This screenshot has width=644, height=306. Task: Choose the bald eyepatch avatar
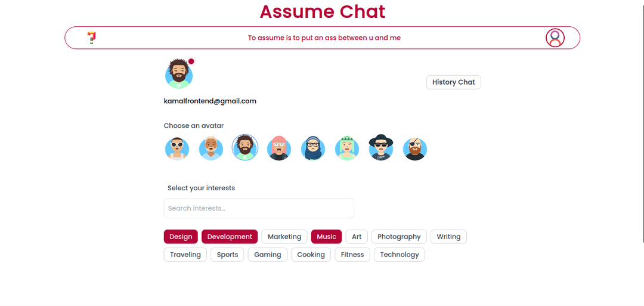(415, 148)
